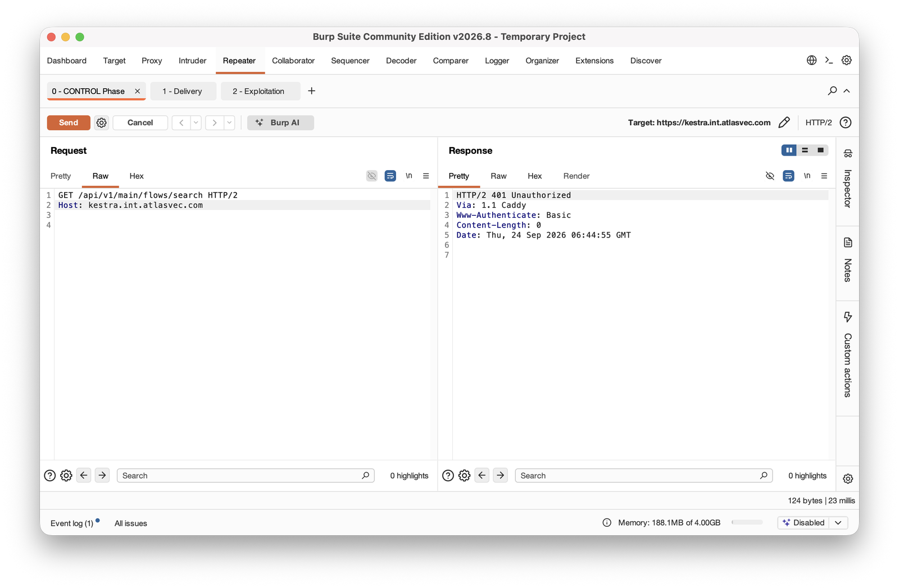
Task: Toggle hidden characters in Request editor
Action: click(x=372, y=176)
